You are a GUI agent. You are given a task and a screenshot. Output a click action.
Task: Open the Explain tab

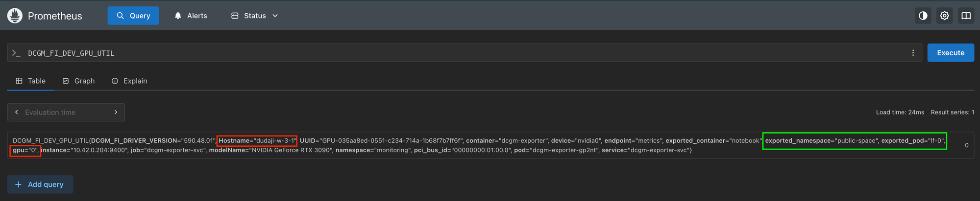coord(129,81)
